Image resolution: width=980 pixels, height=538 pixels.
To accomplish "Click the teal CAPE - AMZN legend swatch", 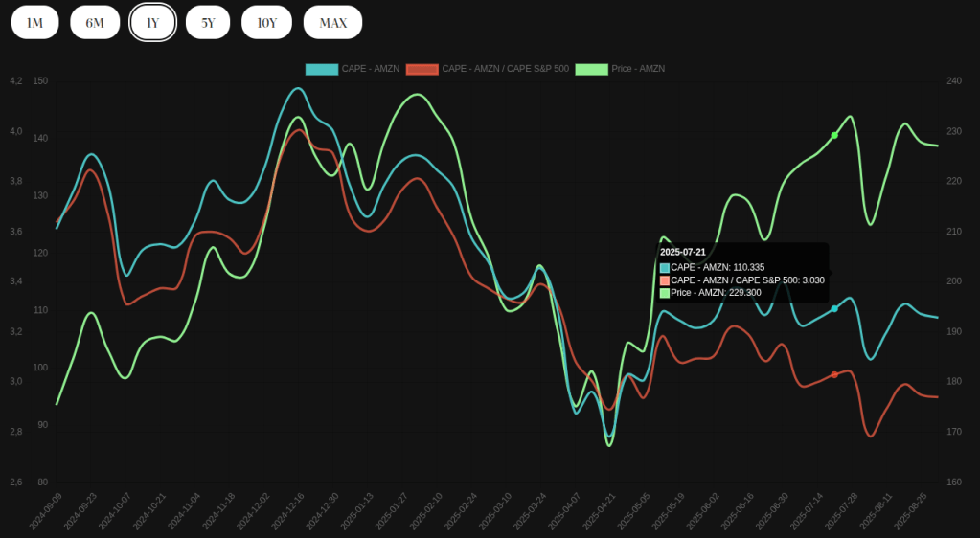I will (x=322, y=69).
